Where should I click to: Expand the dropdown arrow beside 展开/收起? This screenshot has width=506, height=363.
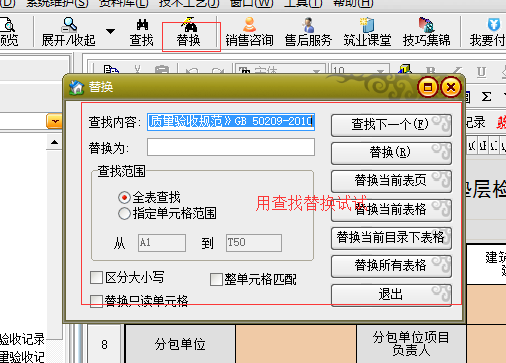(x=110, y=31)
